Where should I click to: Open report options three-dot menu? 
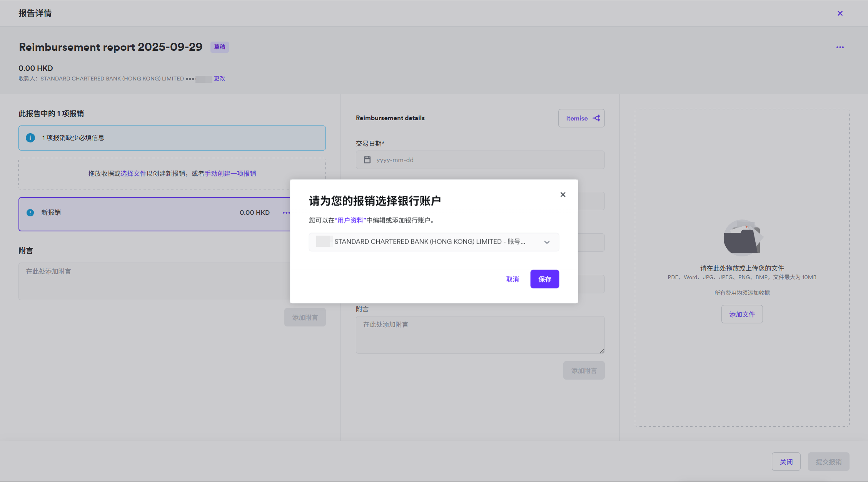pos(840,47)
